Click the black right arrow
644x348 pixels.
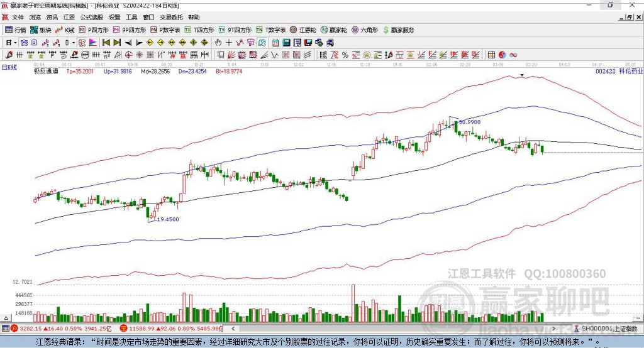[139, 43]
